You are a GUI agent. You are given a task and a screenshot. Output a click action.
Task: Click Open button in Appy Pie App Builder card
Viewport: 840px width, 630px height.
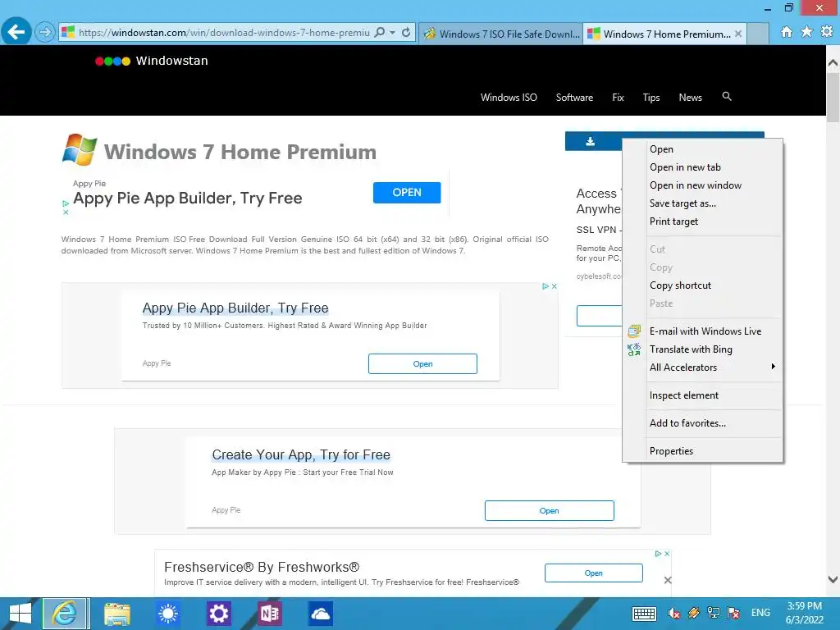click(422, 363)
